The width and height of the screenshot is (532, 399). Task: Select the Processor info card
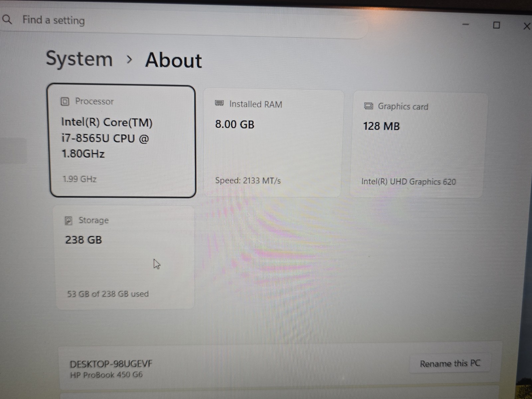click(123, 141)
